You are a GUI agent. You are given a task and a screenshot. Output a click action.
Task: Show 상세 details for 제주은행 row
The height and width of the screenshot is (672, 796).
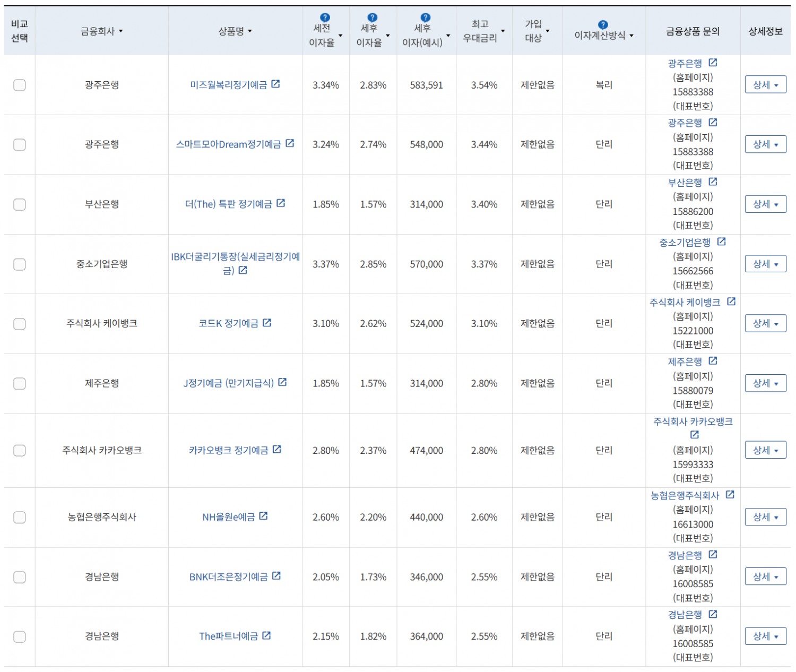[x=765, y=383]
